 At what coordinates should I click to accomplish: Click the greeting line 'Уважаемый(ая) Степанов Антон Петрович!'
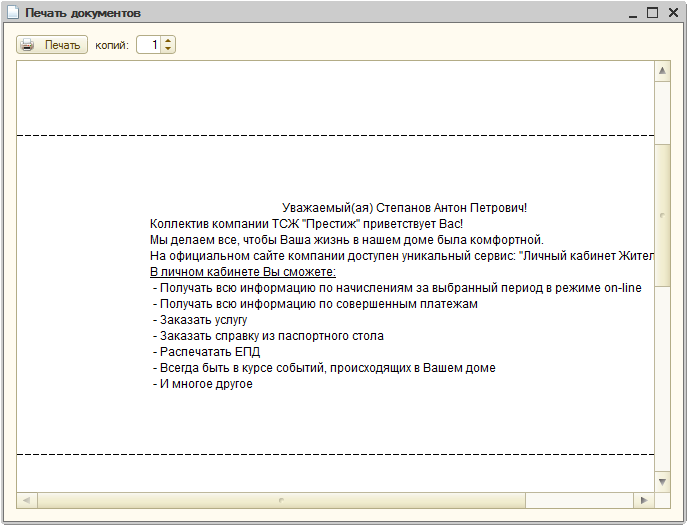pyautogui.click(x=404, y=208)
